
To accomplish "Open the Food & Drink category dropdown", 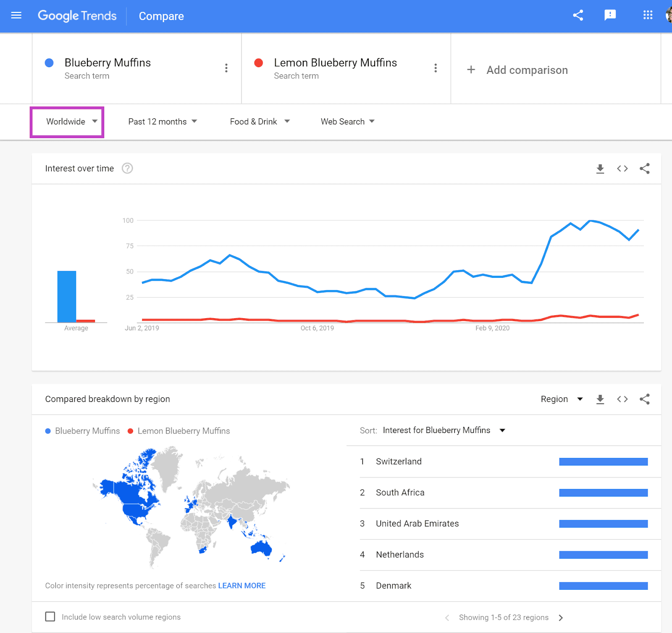I will 259,122.
